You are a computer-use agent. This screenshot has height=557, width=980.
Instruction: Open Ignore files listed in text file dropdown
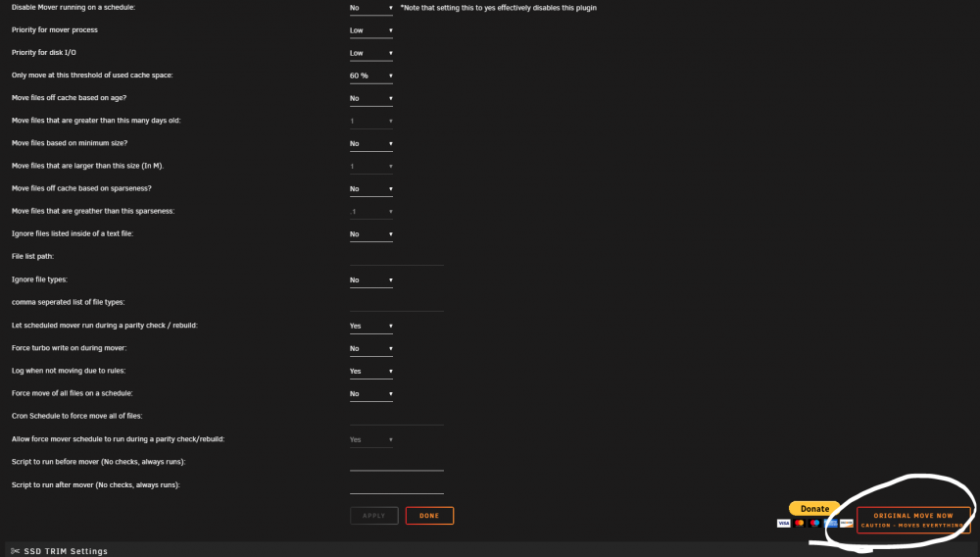tap(371, 234)
